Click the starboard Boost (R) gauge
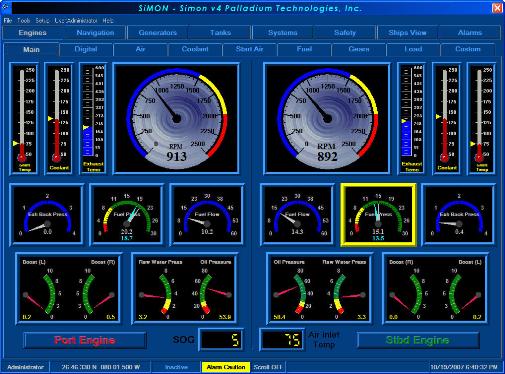The image size is (505, 374). tap(407, 289)
